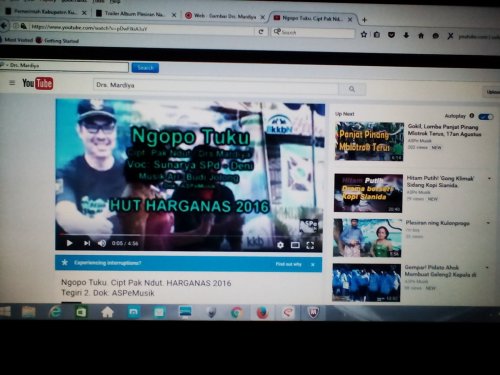Click the YouTube magnifier search button
This screenshot has height=375, width=500.
click(x=352, y=89)
